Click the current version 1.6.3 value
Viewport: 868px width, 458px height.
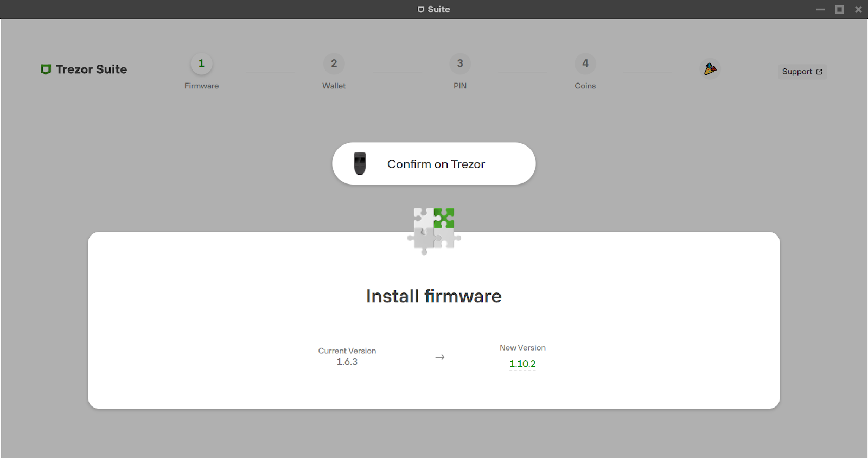(x=347, y=362)
